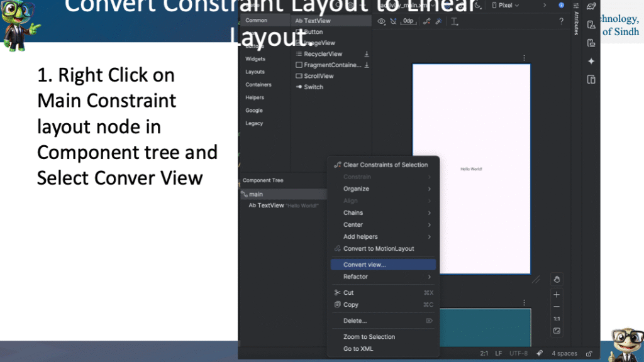Click the infer constraints magic wand icon
This screenshot has width=644, height=362.
tap(439, 21)
